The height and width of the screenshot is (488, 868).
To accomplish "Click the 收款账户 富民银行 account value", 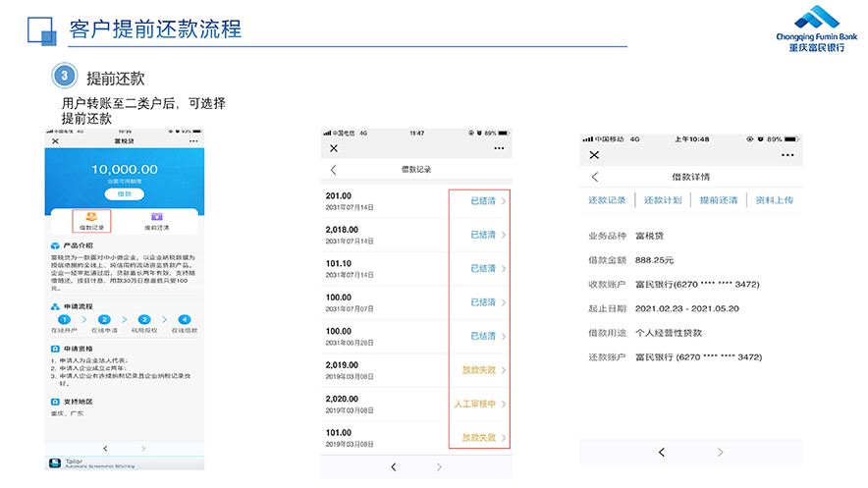I will pyautogui.click(x=697, y=285).
